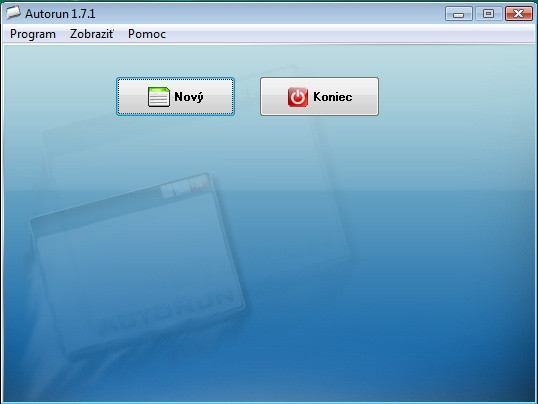This screenshot has width=538, height=404.
Task: Minimize the Autorun window
Action: pos(459,14)
